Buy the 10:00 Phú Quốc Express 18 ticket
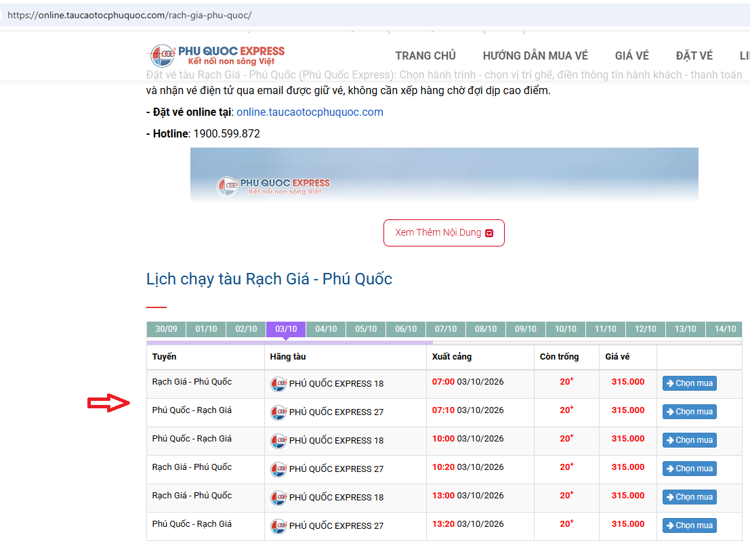Screen dimensions: 750x560 (689, 440)
